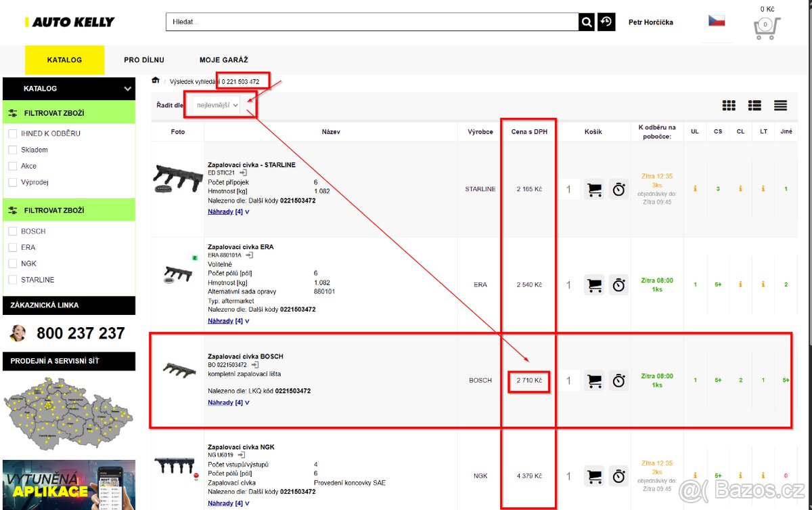Click into the Hledat search field

(x=372, y=22)
